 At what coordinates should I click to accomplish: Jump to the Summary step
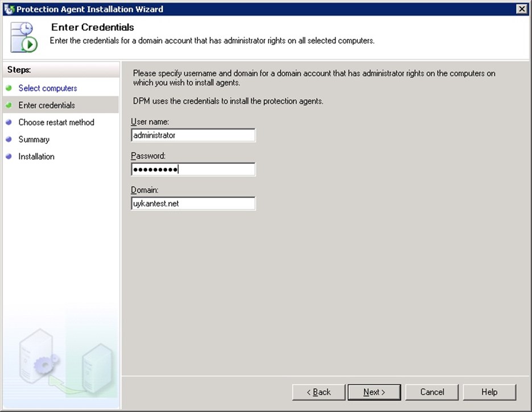pyautogui.click(x=34, y=139)
